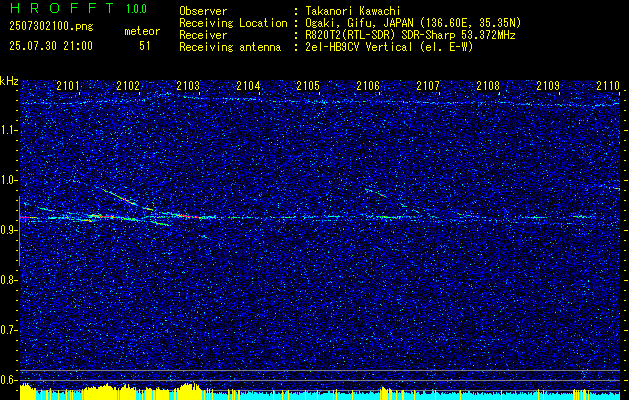Select receiver text R820T2(RTL-SDR) SDR-Sharp 53.372MHz
The width and height of the screenshot is (629, 400).
tap(410, 35)
